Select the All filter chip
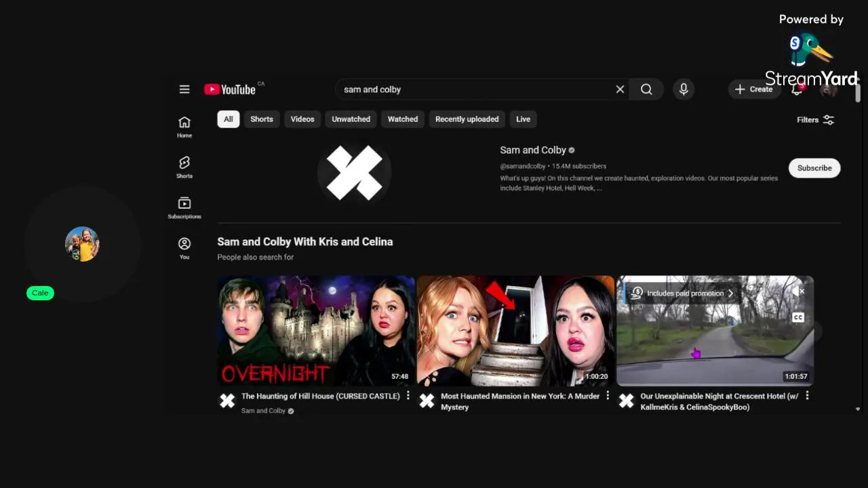Viewport: 868px width, 488px height. [x=229, y=119]
